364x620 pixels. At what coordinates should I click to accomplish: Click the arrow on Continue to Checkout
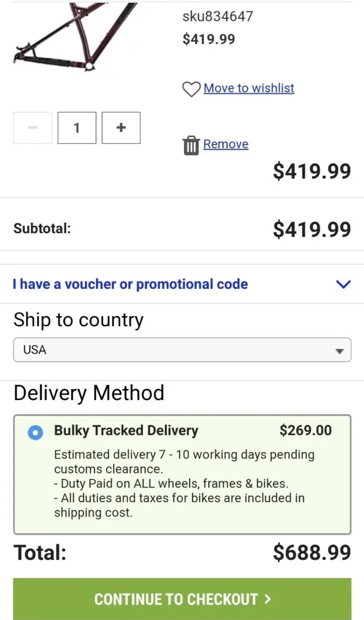(268, 599)
